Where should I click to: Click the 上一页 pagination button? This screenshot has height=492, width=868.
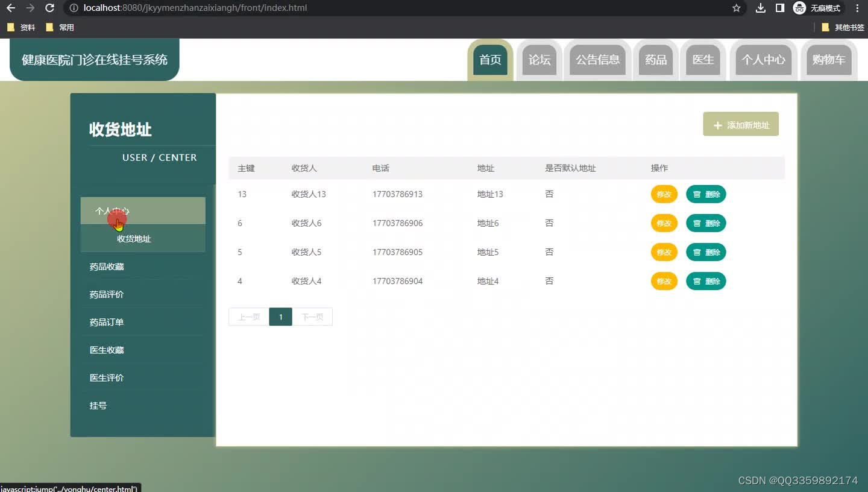pos(249,317)
